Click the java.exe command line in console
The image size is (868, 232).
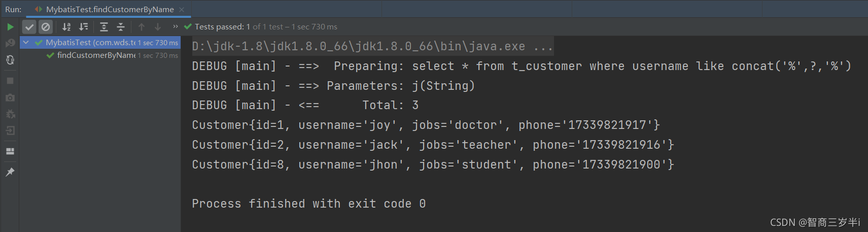coord(372,47)
